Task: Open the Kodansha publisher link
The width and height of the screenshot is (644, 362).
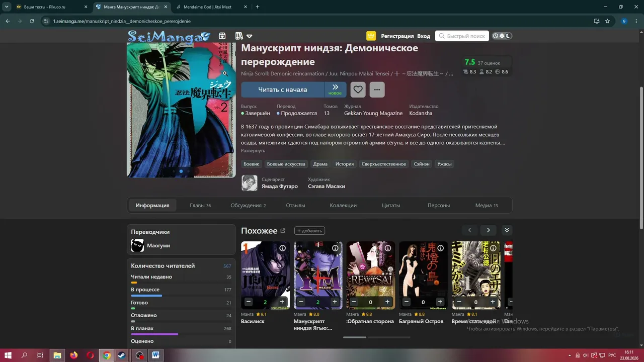Action: coord(421,114)
